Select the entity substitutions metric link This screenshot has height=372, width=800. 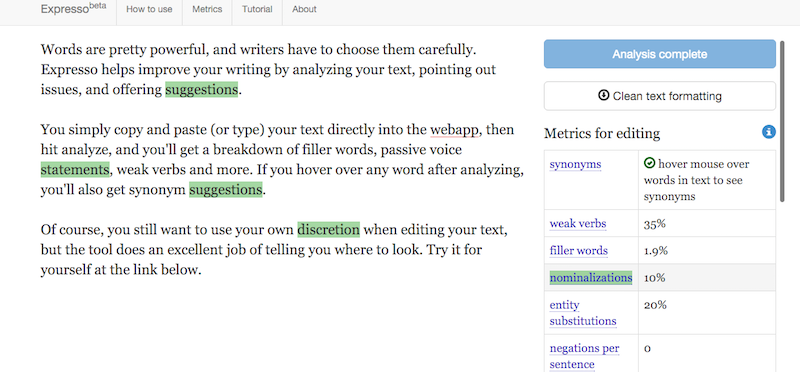coord(583,313)
